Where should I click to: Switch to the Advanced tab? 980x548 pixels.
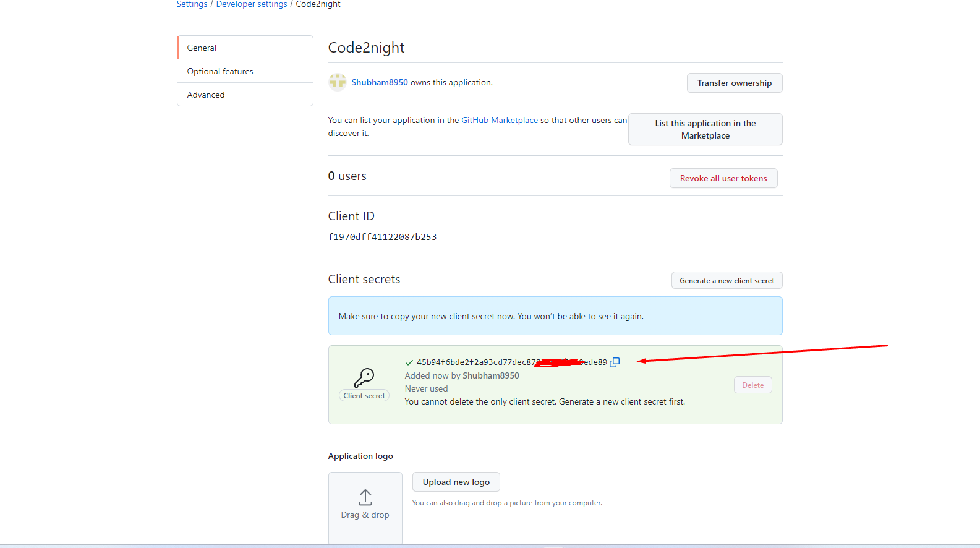click(x=245, y=95)
